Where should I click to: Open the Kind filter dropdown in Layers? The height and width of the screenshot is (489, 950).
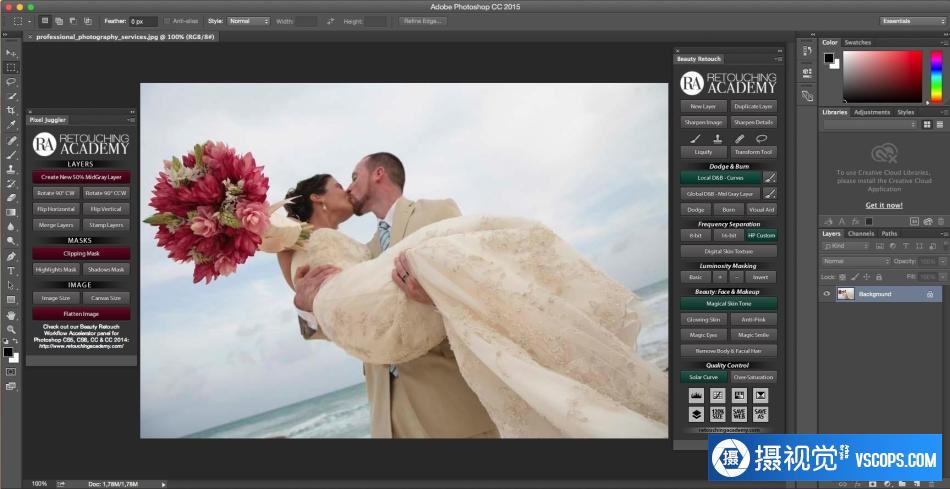click(x=846, y=246)
